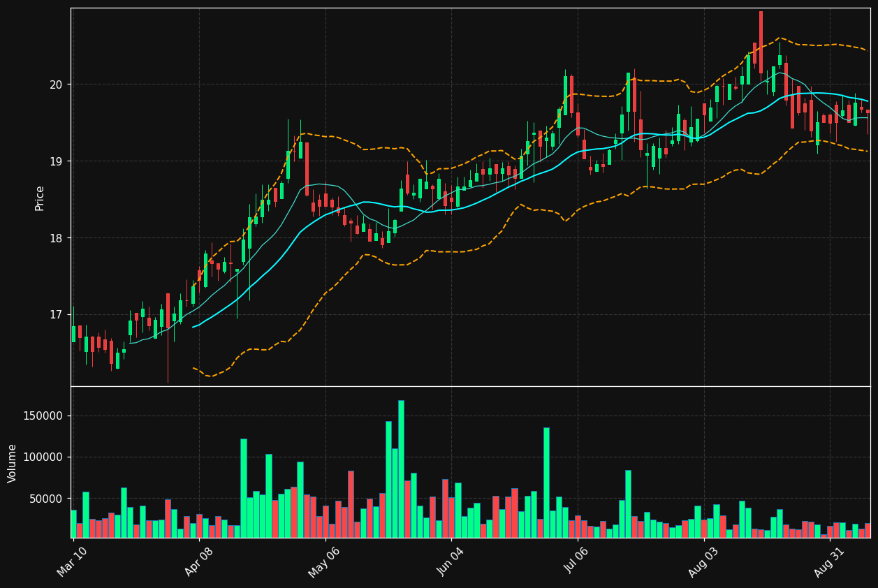Click the Volume axis title
Screen dimensions: 878x588
(13, 463)
